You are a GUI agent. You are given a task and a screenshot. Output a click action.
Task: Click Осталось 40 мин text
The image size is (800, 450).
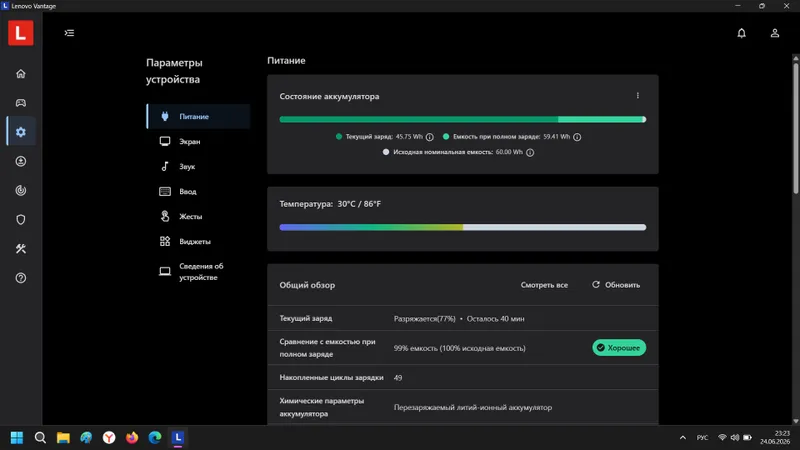pos(495,319)
